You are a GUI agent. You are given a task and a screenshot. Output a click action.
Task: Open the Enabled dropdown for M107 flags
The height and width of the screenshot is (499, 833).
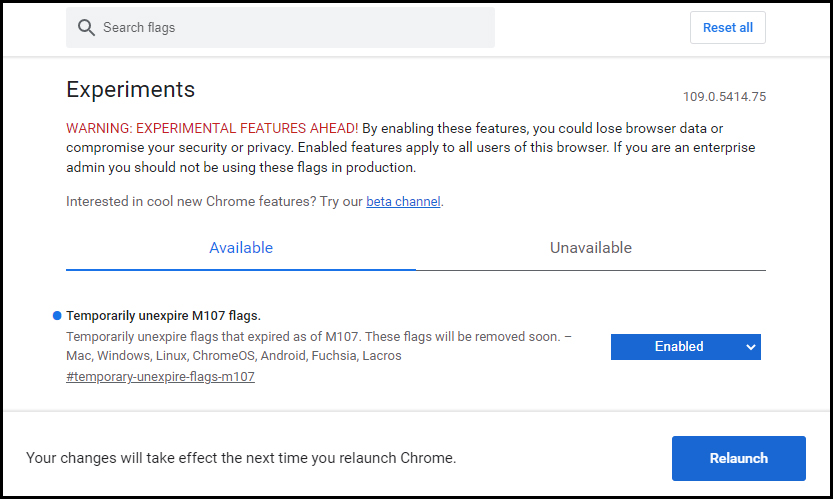point(685,347)
